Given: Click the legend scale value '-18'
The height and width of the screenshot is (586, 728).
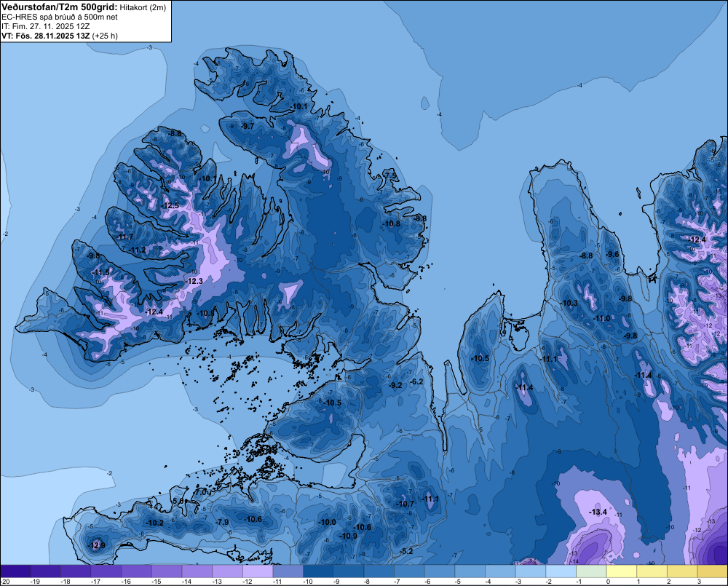Looking at the screenshot, I should 65,582.
